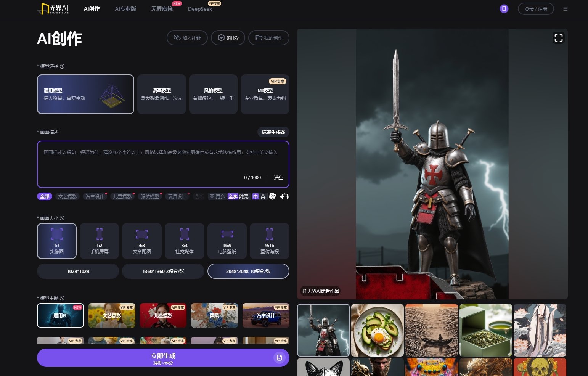The image size is (588, 376).
Task: Click the 登录 / 注册 button
Action: [x=535, y=9]
